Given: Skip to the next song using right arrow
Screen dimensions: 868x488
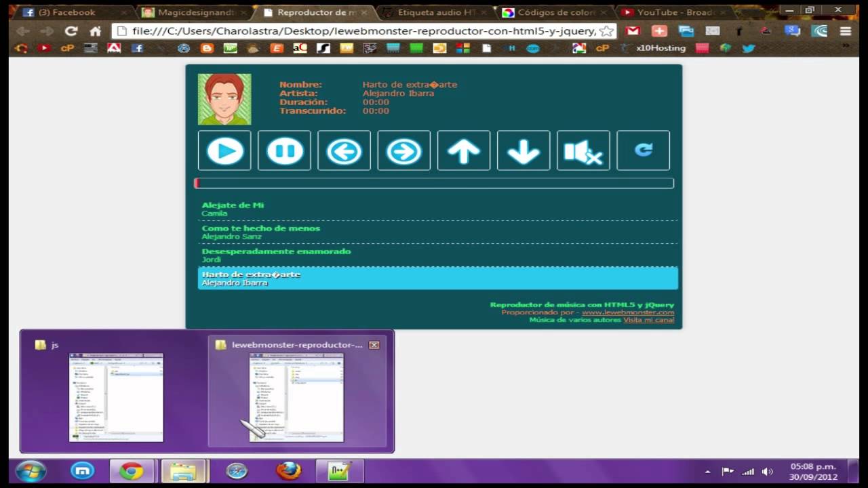Looking at the screenshot, I should (403, 150).
